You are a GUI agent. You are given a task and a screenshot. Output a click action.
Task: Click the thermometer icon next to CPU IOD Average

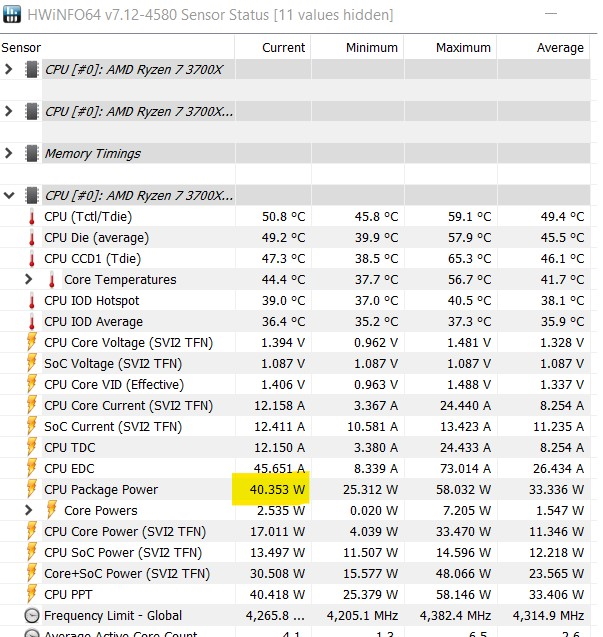pyautogui.click(x=32, y=322)
